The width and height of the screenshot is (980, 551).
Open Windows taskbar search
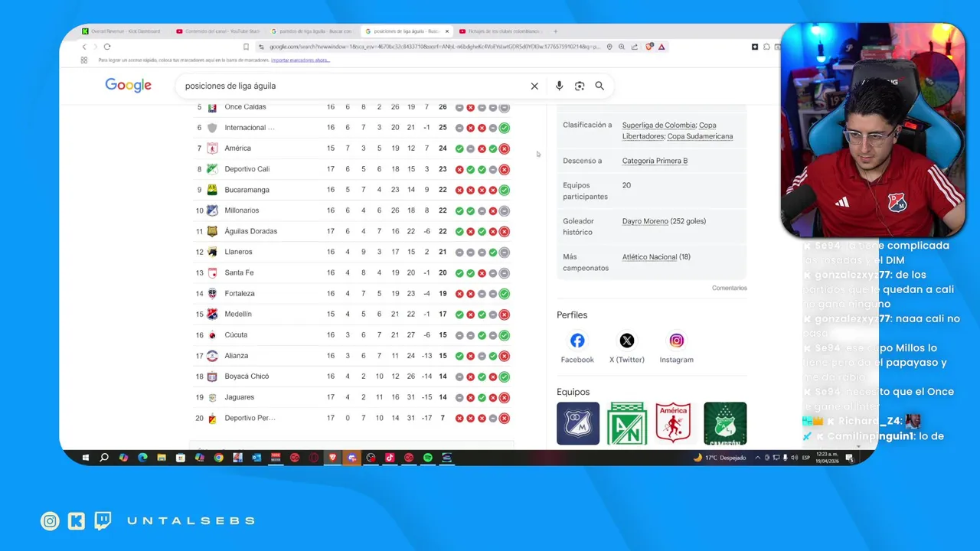104,458
